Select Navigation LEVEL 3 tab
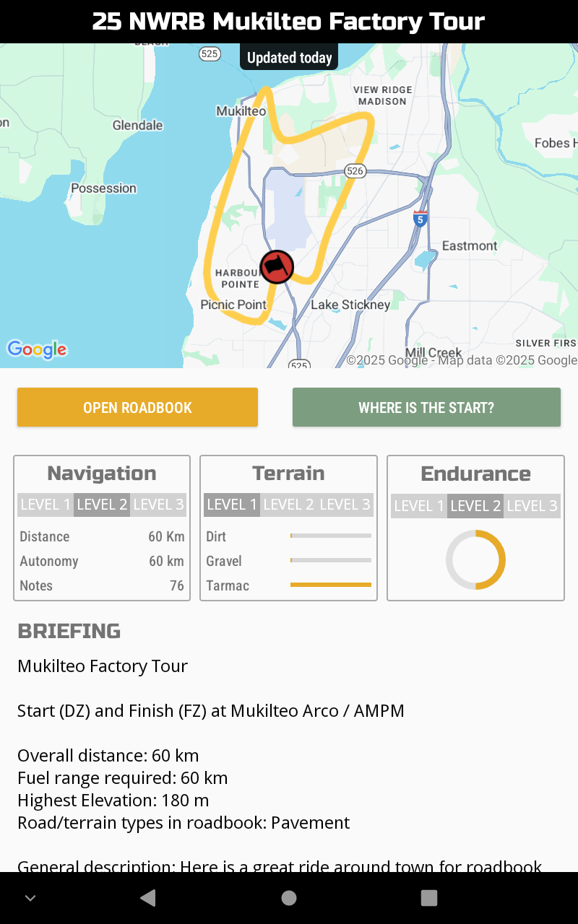The image size is (578, 924). coord(158,505)
